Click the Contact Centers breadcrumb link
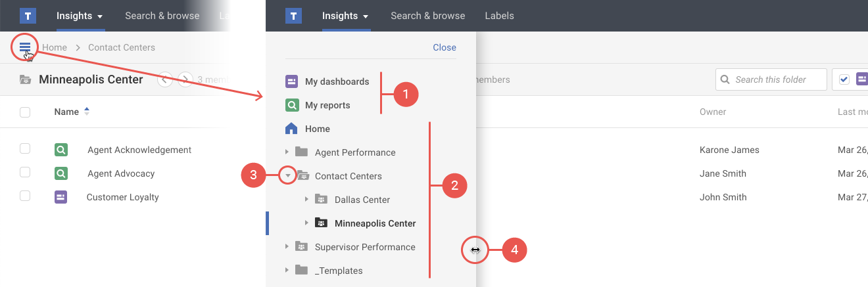The height and width of the screenshot is (287, 868). click(x=122, y=47)
